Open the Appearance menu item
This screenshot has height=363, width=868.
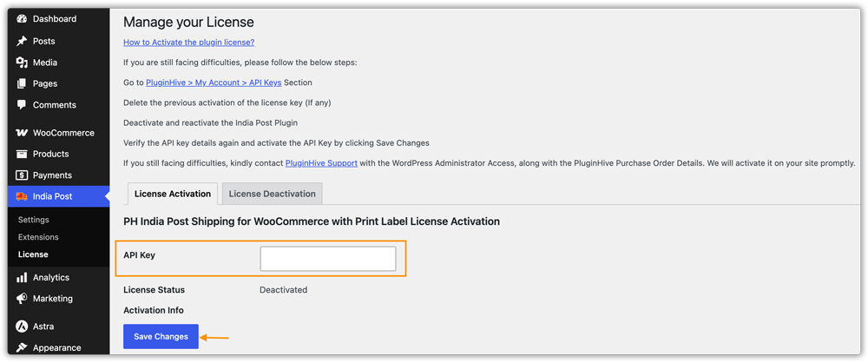click(59, 348)
